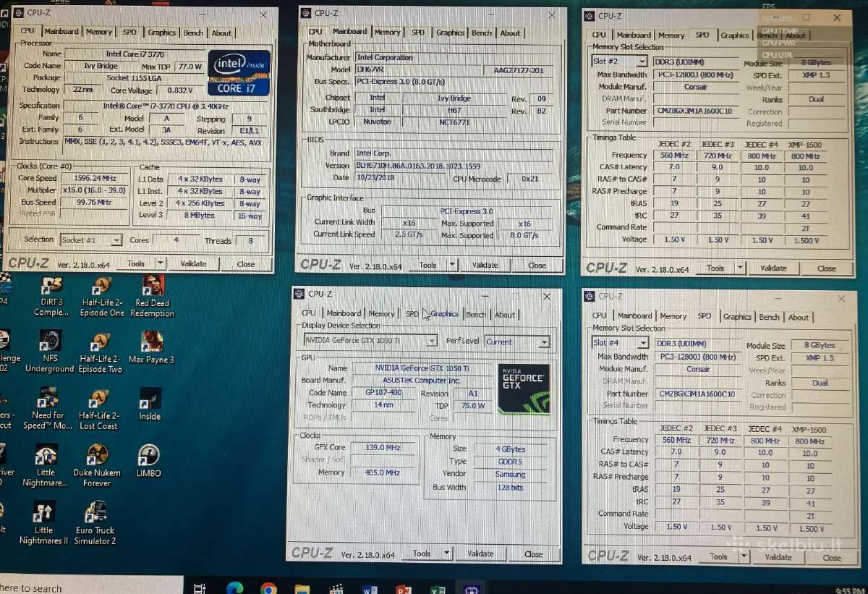
Task: Click the PC3-12800J bandwidth in Slot #4 window
Action: point(697,357)
